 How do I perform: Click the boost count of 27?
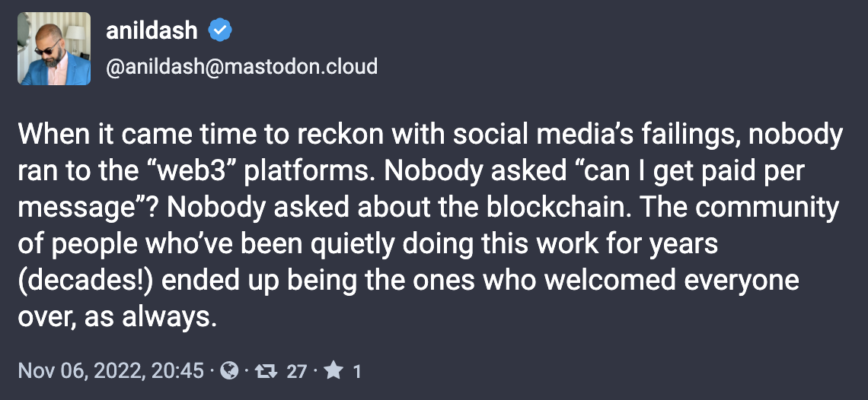point(297,371)
